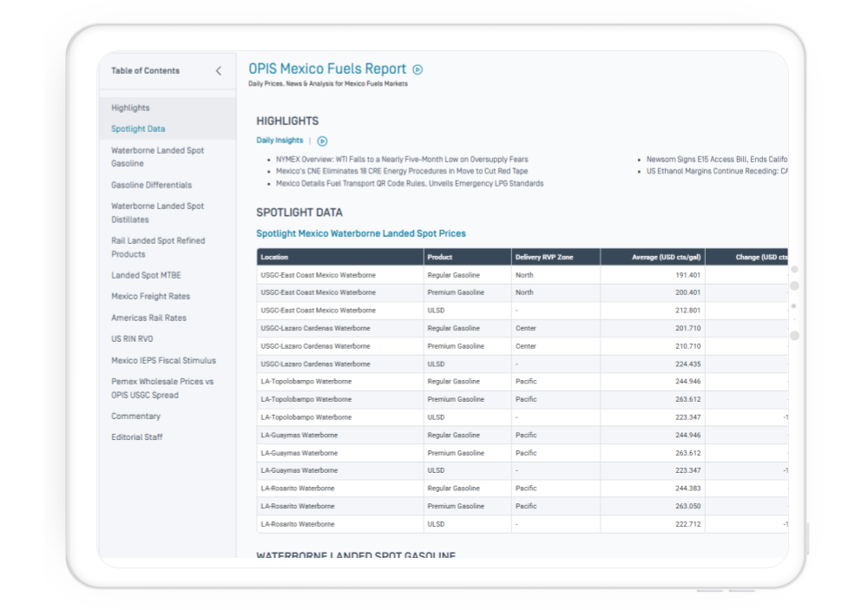Open Mexico IEPS Fiscal Stimulus section
The height and width of the screenshot is (610, 868).
tap(163, 360)
